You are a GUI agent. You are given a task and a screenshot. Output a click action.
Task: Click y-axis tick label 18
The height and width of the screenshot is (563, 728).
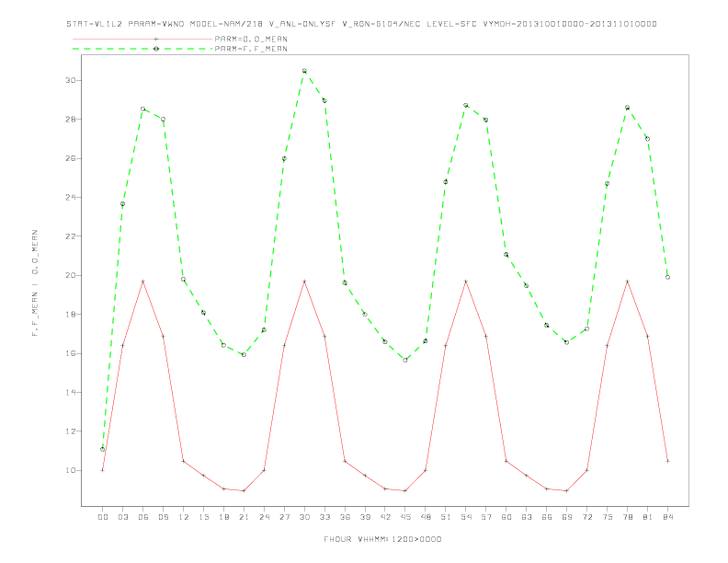70,315
